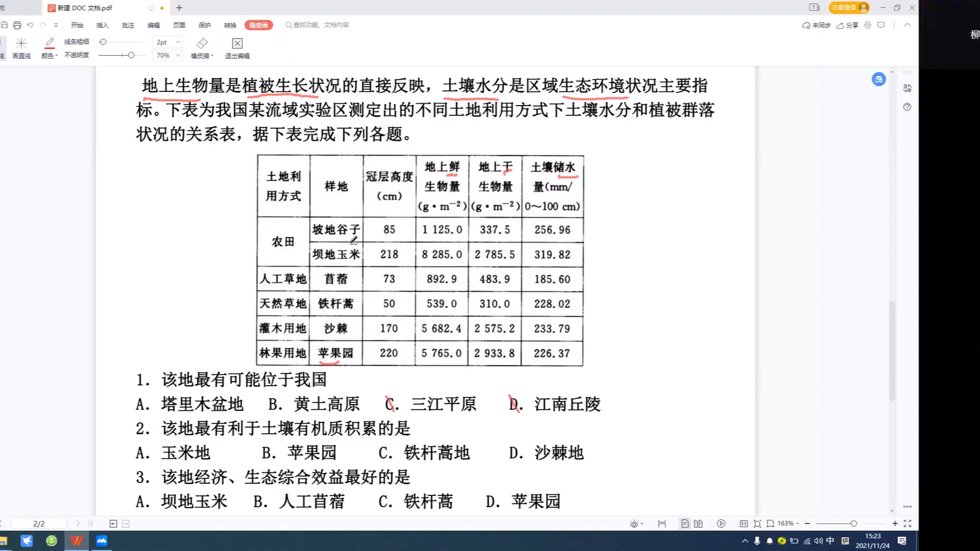The width and height of the screenshot is (980, 551).
Task: Click 退出编辑 to exit drawing mode
Action: (237, 48)
